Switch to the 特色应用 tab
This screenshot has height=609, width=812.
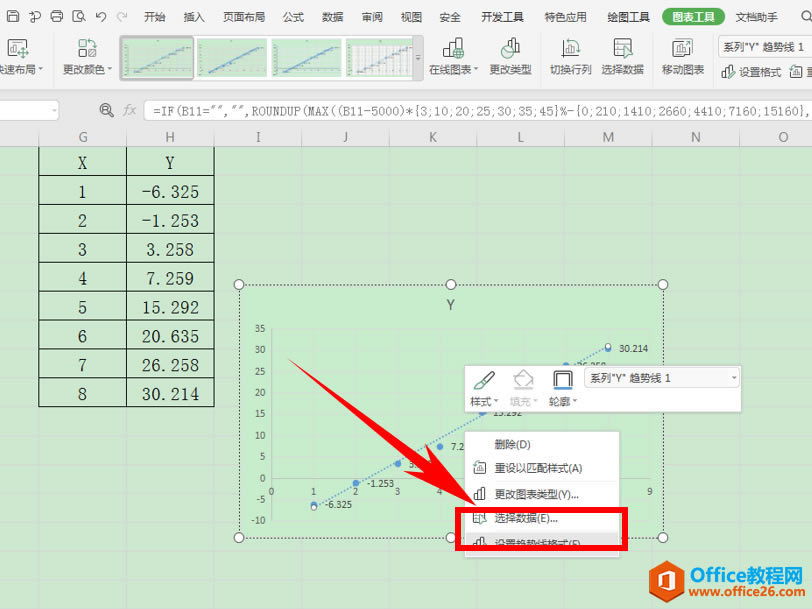(566, 17)
